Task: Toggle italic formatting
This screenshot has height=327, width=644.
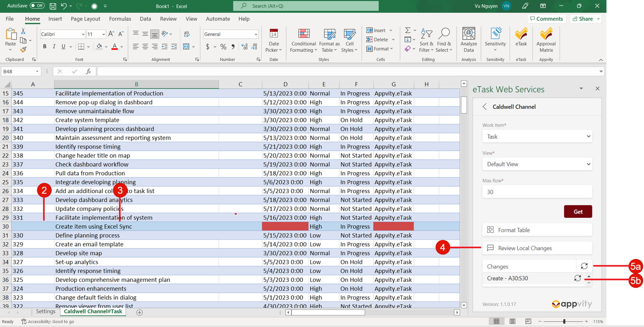Action: click(54, 47)
